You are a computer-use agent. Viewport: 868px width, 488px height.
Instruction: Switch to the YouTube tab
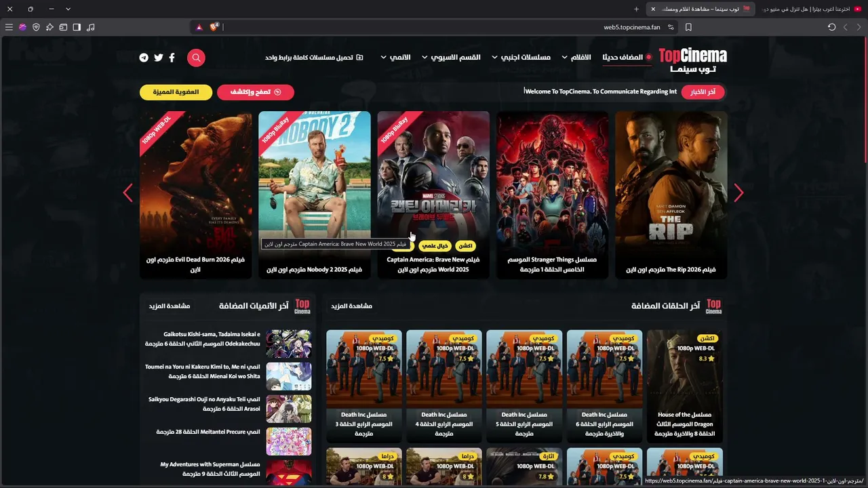click(812, 9)
